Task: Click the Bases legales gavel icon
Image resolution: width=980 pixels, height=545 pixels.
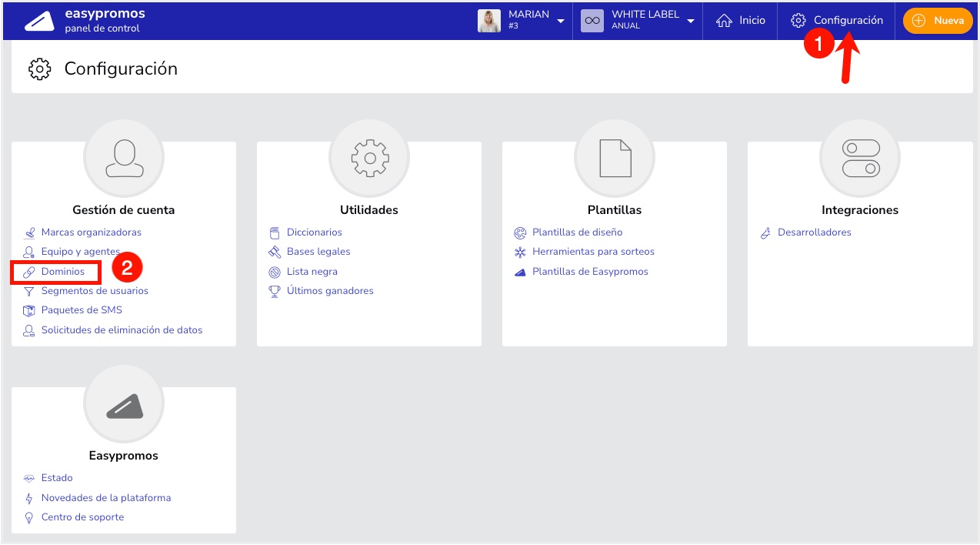Action: pos(275,252)
